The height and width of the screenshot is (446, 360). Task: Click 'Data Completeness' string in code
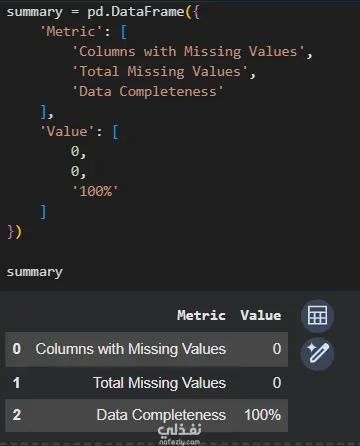148,92
